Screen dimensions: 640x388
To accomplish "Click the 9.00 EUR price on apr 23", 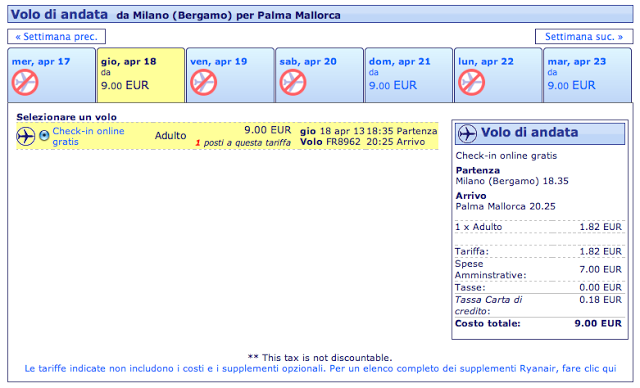I will (571, 86).
